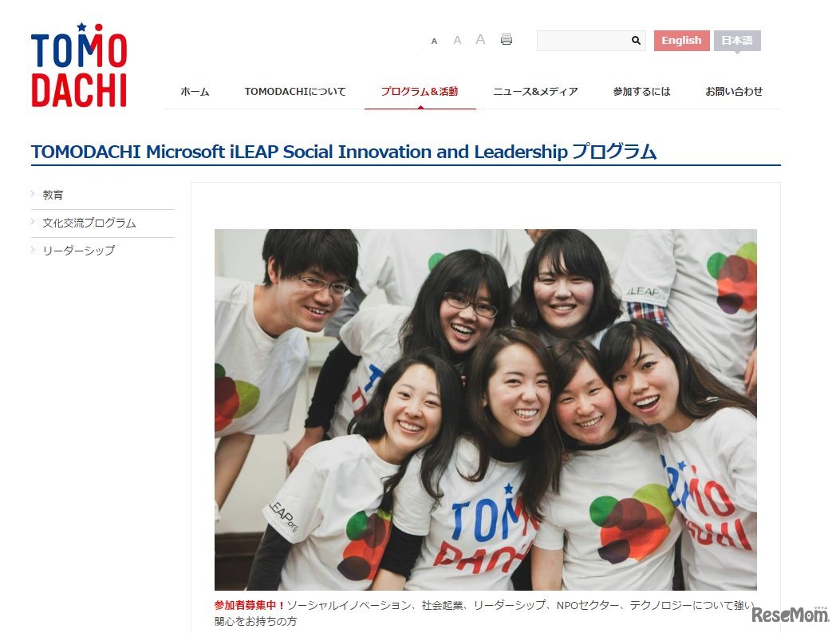
Task: Open the 参加するには menu item
Action: (x=642, y=91)
